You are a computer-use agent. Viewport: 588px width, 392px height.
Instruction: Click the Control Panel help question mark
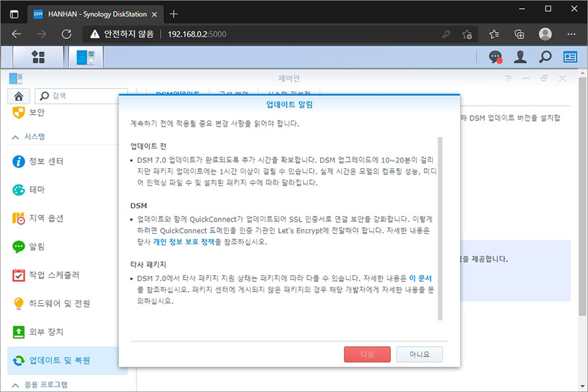coord(508,79)
